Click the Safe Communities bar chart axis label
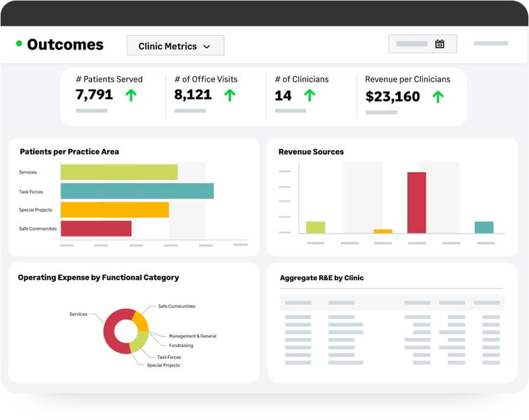Screen dimensions: 529x420 tap(38, 229)
